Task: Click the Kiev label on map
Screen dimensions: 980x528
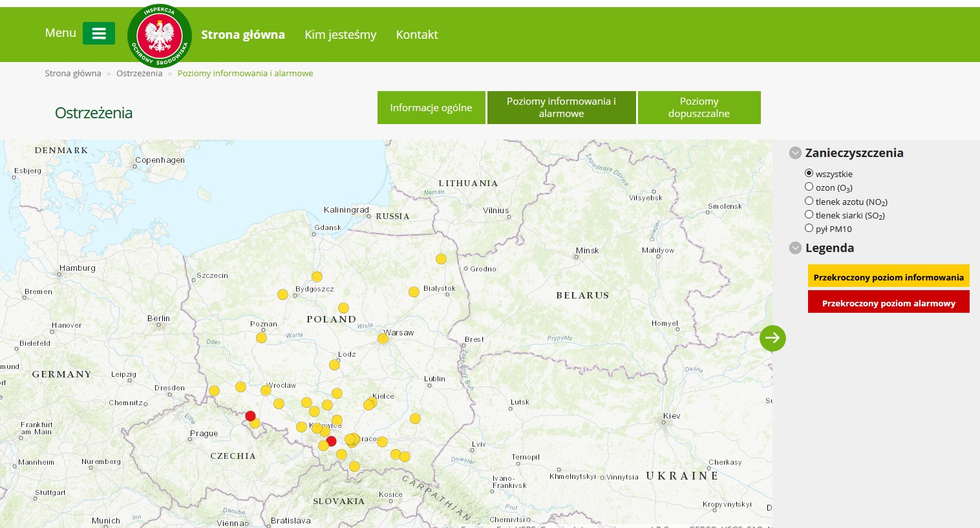Action: (x=672, y=416)
